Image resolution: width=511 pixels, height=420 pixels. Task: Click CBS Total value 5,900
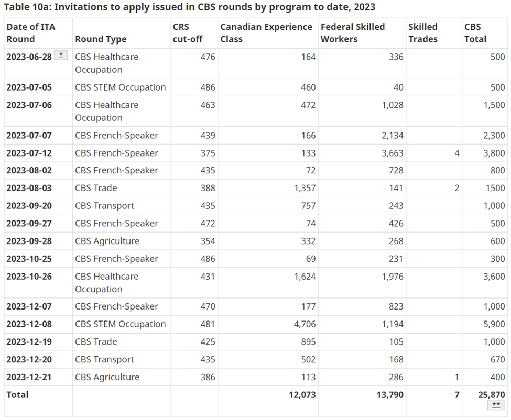(494, 324)
